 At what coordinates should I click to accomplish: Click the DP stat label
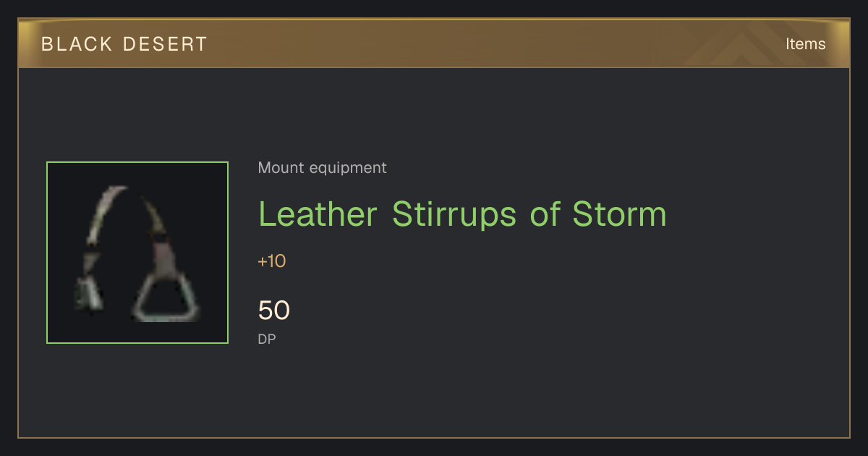click(267, 339)
